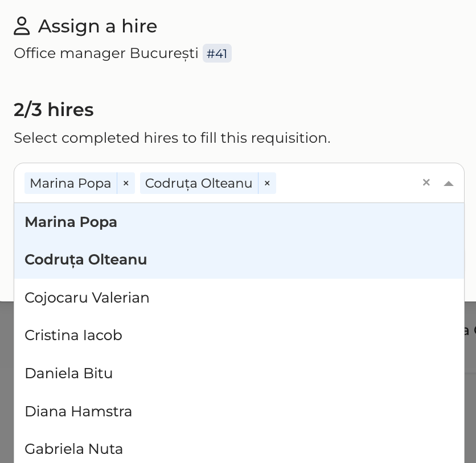
Task: Clear all selected hires
Action: pyautogui.click(x=426, y=183)
